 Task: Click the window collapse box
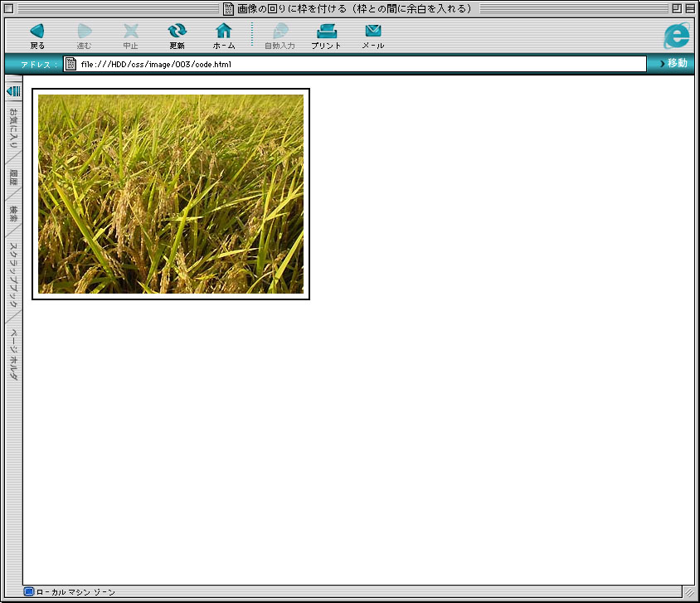click(690, 8)
